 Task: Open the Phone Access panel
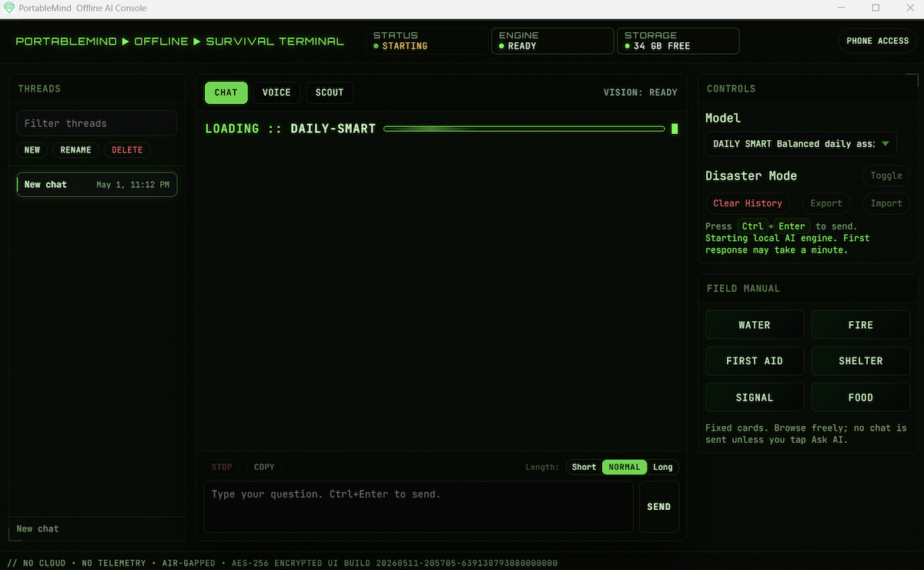(878, 41)
